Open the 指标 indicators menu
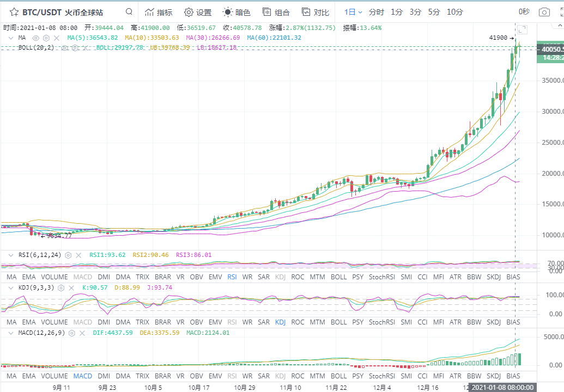The image size is (564, 392). 158,12
